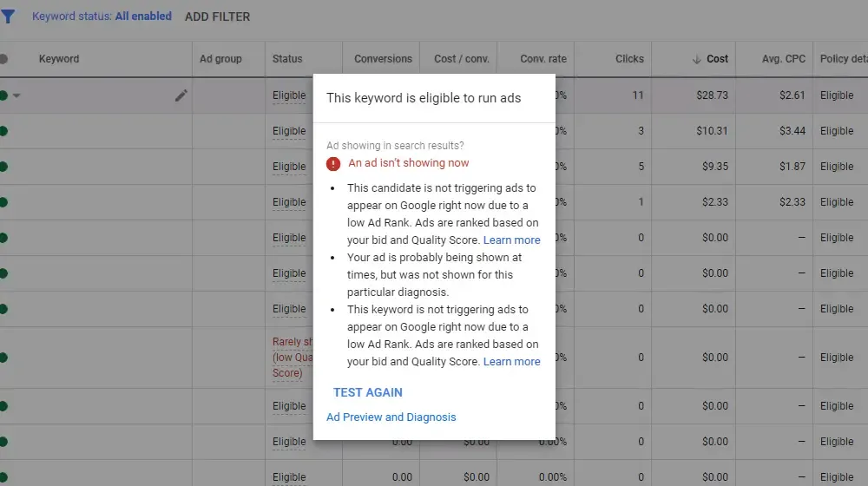
Task: Sort by the Keyword column header
Action: point(59,59)
